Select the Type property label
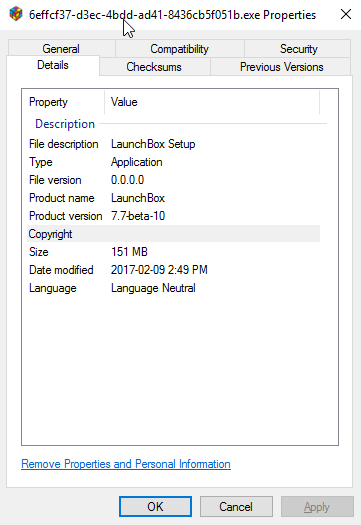The width and height of the screenshot is (361, 525). tap(41, 162)
